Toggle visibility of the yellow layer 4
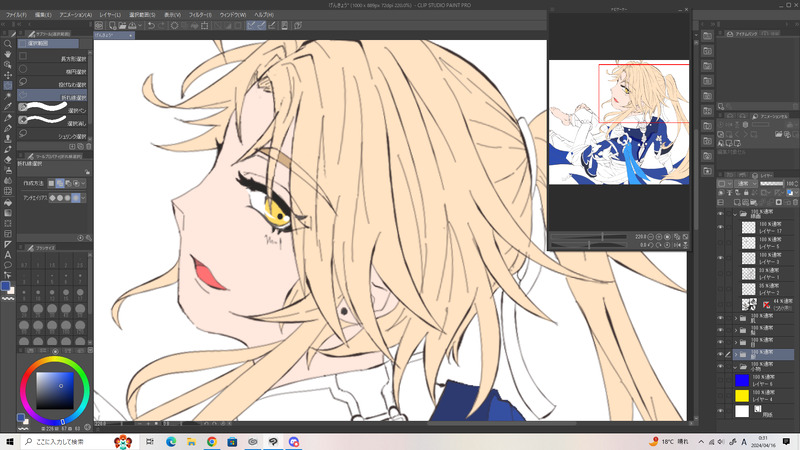Viewport: 800px width, 450px height. click(720, 395)
